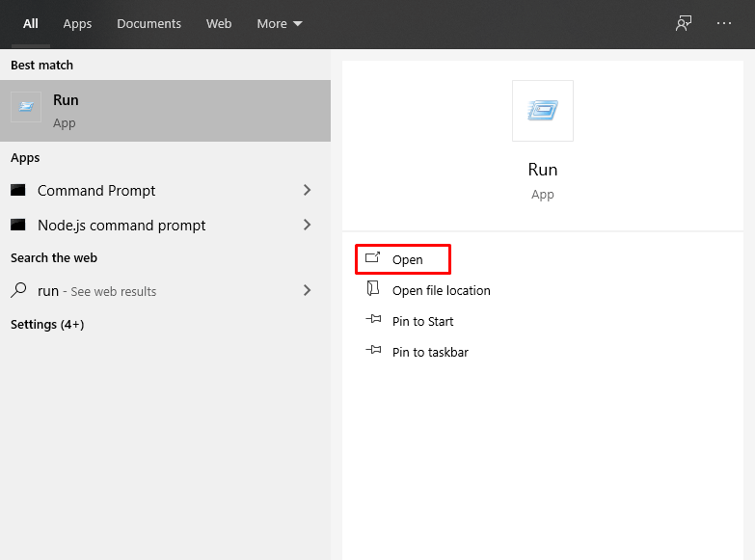
Task: Select the Web search tab
Action: pos(219,23)
